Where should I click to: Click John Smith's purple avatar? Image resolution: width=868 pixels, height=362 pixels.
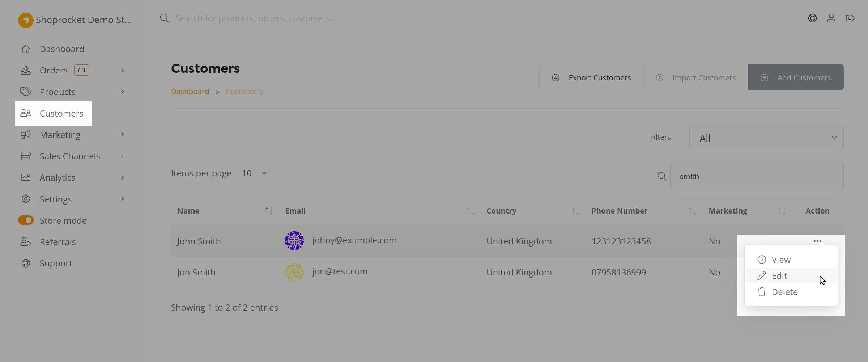click(x=294, y=241)
